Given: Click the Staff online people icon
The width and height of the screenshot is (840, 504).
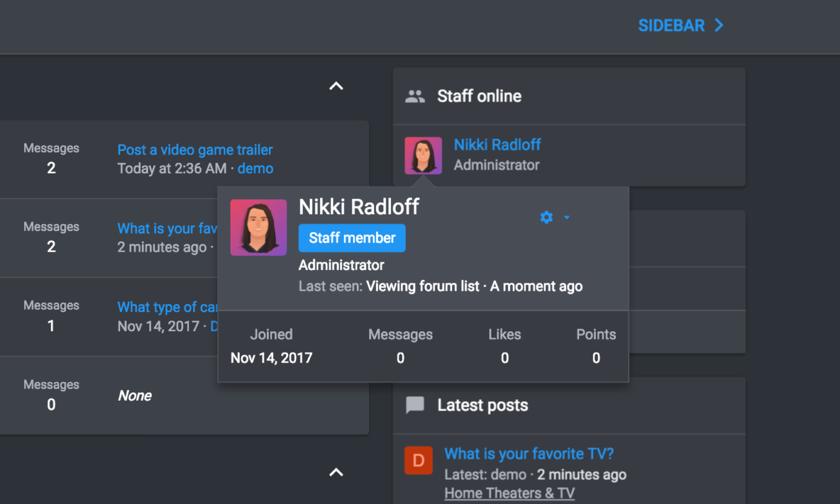Looking at the screenshot, I should pos(415,96).
